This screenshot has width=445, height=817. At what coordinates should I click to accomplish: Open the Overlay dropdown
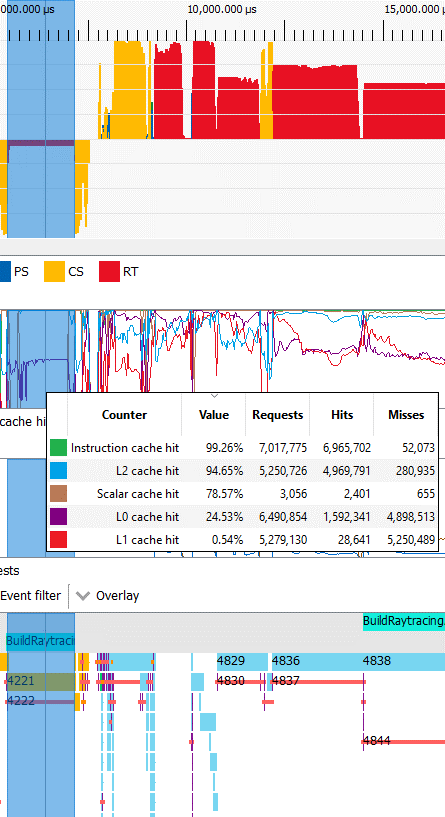(108, 596)
